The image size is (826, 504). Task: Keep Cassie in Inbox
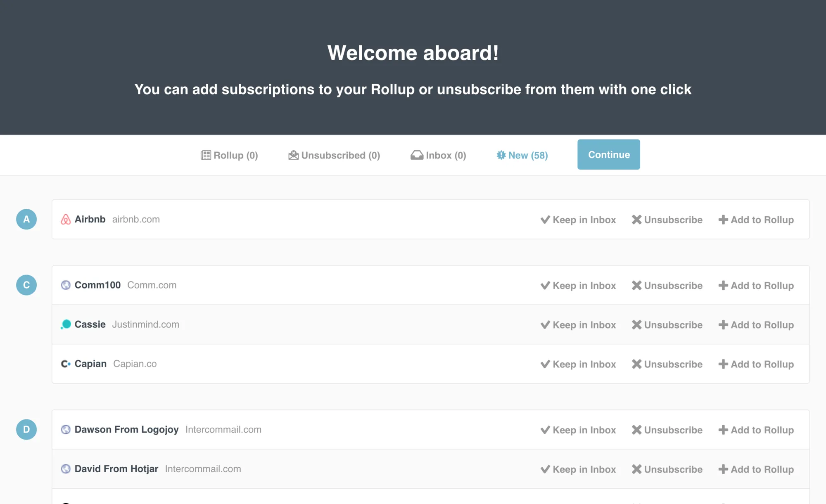pyautogui.click(x=578, y=325)
